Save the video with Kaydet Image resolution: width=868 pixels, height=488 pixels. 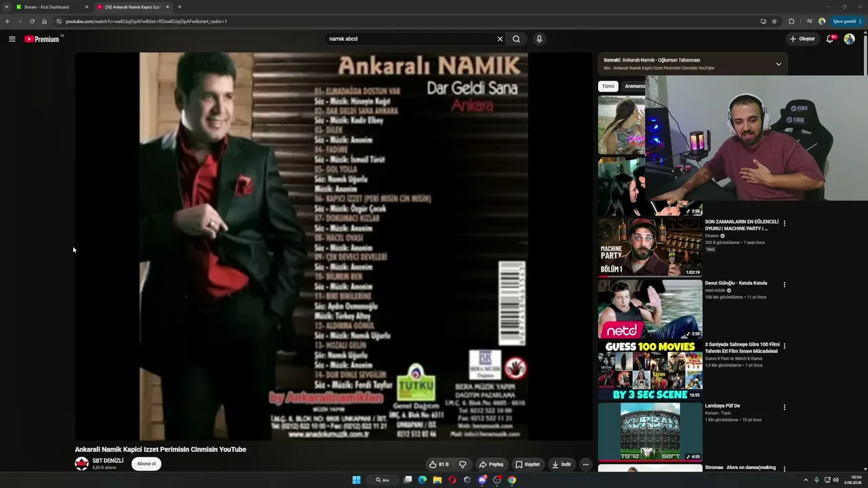[x=528, y=464]
